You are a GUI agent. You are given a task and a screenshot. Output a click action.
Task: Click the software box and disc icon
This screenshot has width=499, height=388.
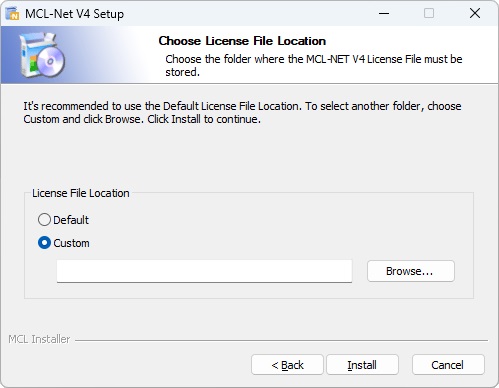42,55
